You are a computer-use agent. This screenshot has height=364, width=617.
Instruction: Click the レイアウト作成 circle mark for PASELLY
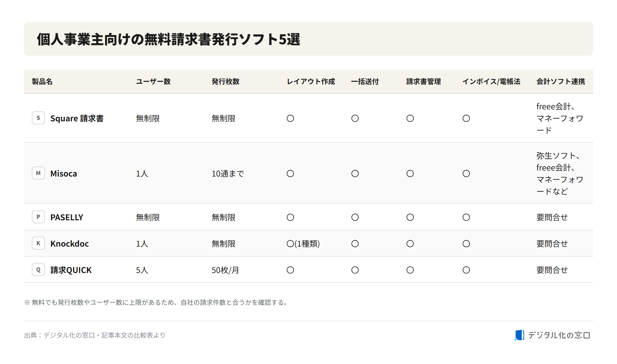[290, 217]
